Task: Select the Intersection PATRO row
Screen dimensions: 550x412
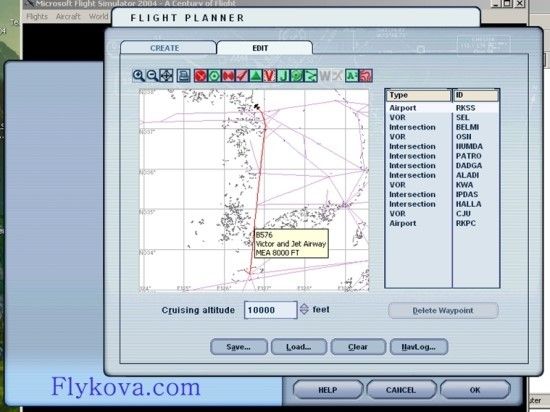Action: pos(443,156)
